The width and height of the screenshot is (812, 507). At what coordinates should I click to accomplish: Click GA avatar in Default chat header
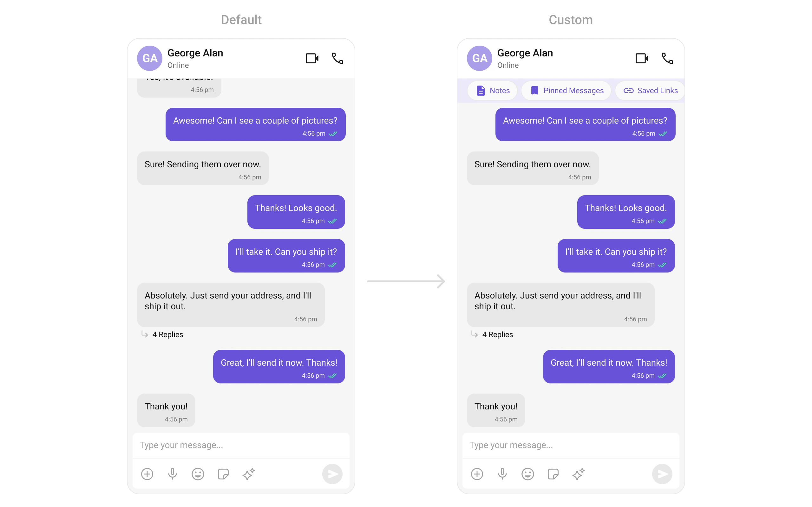(150, 58)
